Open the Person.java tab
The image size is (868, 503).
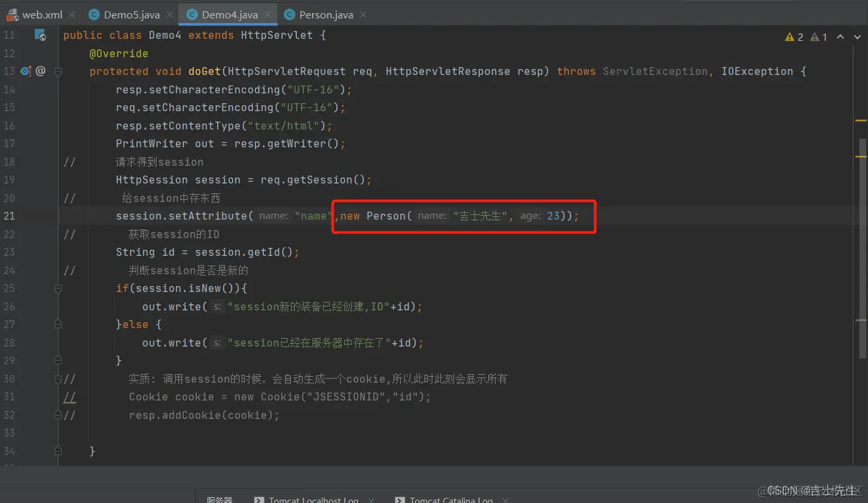325,14
